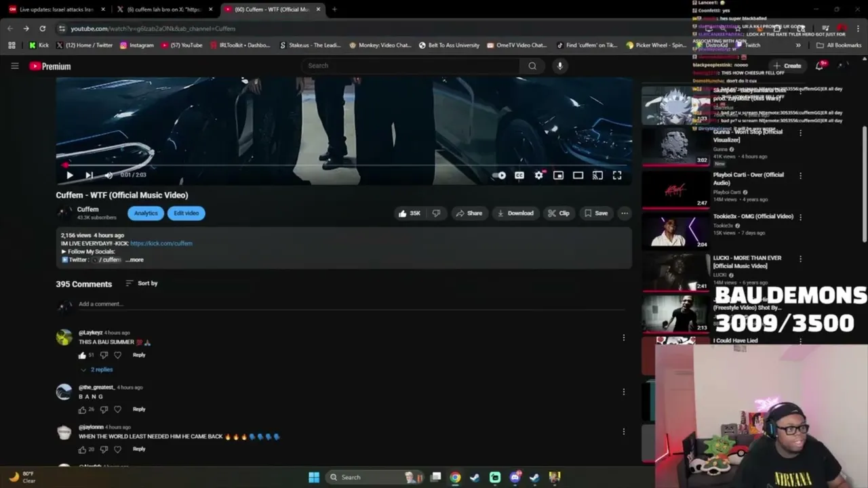Mute the video player volume
Screen dimensions: 868x488
(108, 175)
